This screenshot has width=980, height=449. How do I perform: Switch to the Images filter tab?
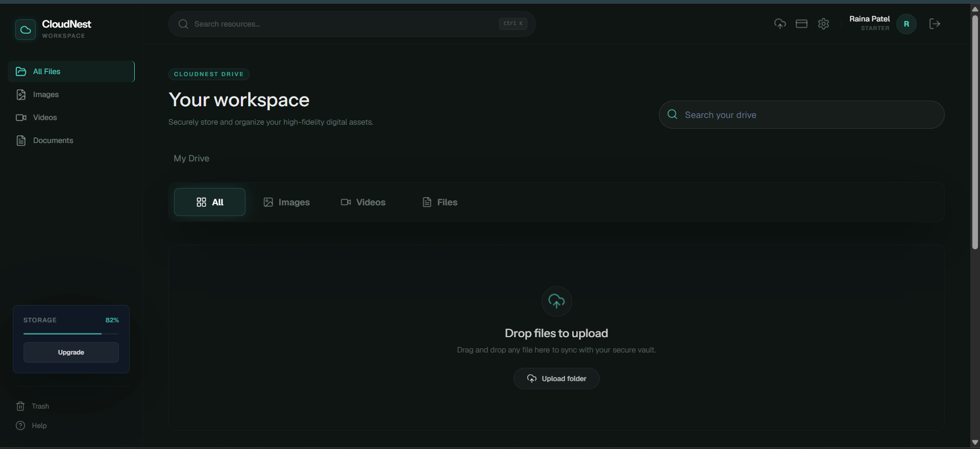286,202
